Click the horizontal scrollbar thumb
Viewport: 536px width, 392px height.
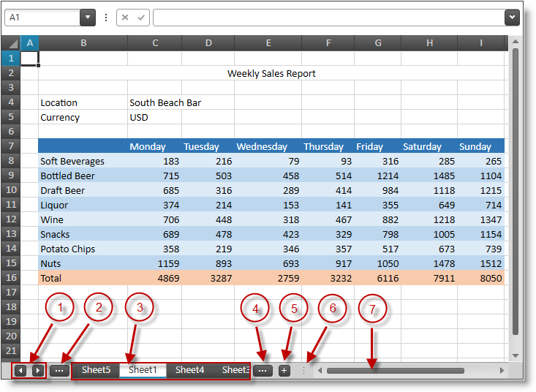(x=395, y=371)
